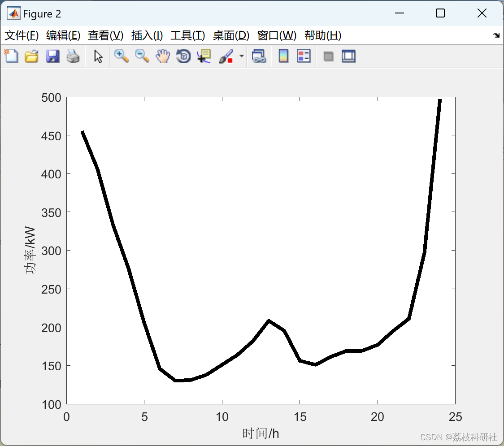Dock the figure using the menu bar arrow
Screen dimensions: 504x446
point(496,35)
